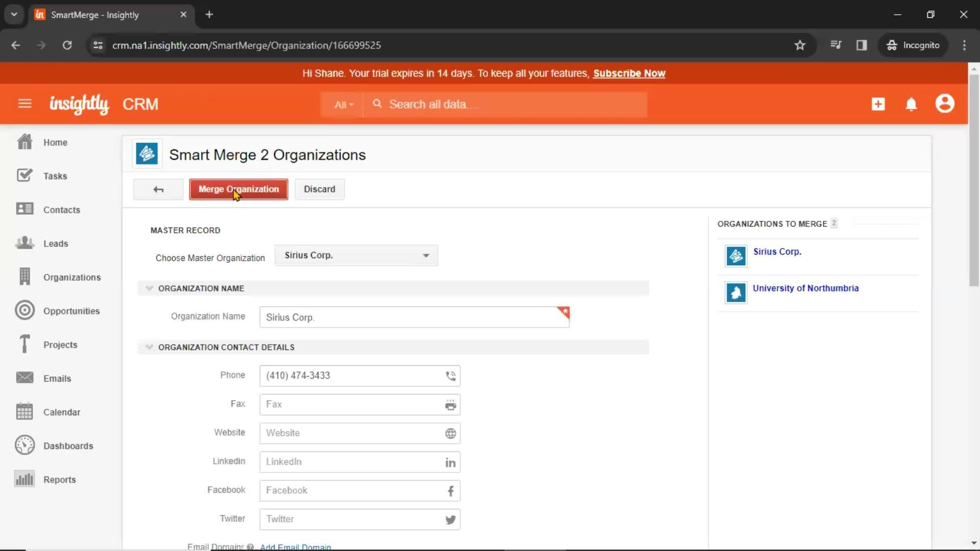Go to Home in sidebar
Image resolution: width=980 pixels, height=551 pixels.
coord(55,142)
